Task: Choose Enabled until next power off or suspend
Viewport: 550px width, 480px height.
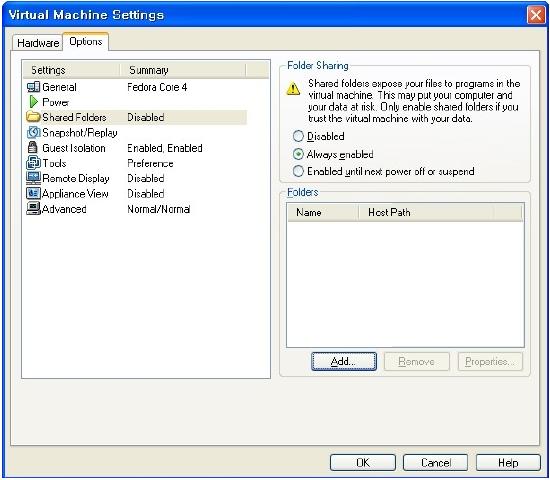Action: [298, 171]
